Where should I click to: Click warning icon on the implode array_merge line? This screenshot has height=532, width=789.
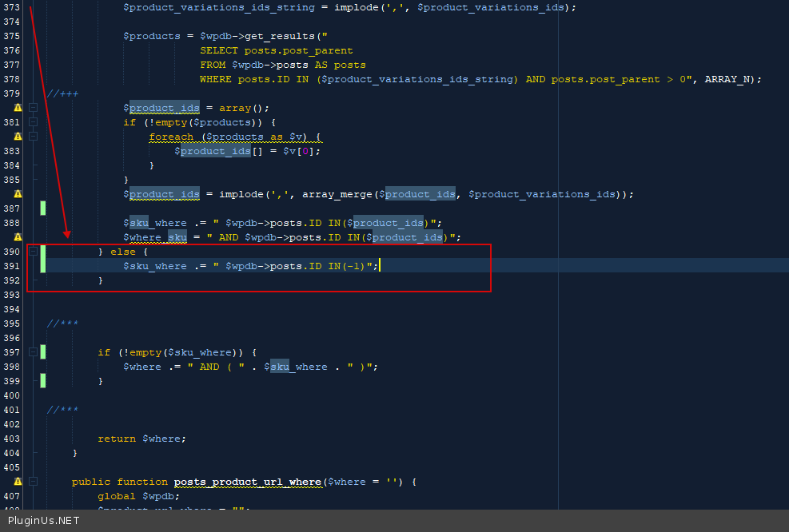tap(18, 194)
